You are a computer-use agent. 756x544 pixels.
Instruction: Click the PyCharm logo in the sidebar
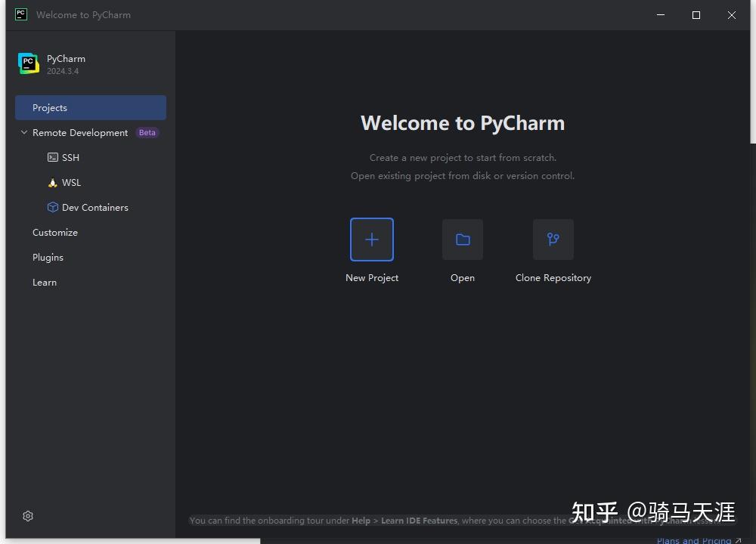point(28,63)
